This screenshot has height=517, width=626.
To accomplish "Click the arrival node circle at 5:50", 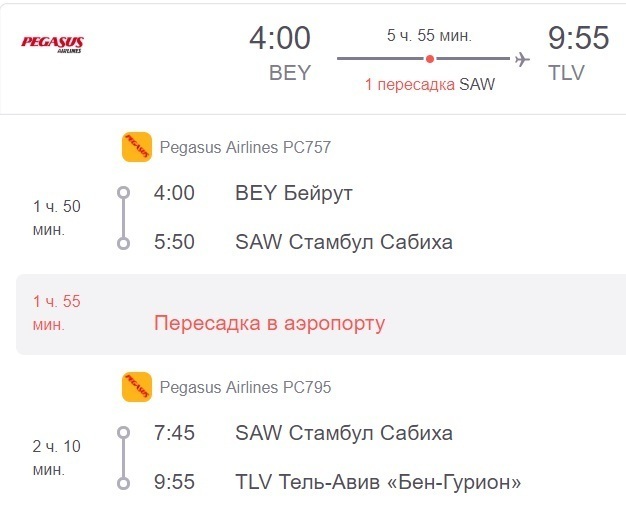I will [123, 242].
